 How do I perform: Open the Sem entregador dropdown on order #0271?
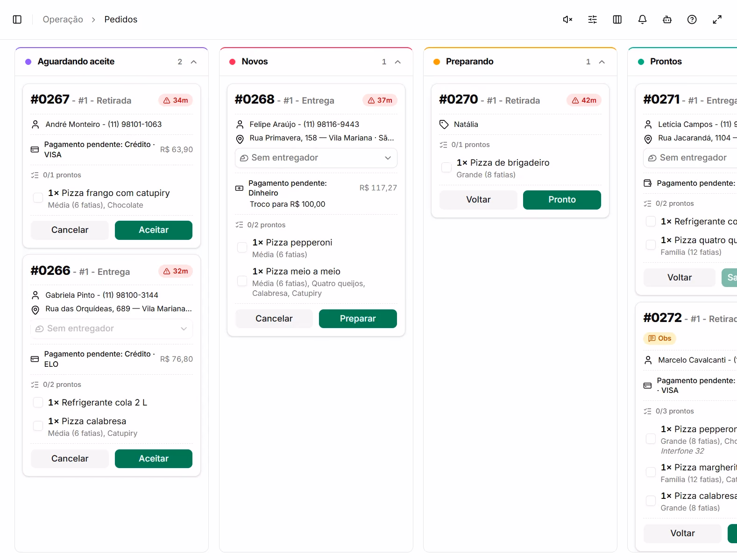coord(690,158)
